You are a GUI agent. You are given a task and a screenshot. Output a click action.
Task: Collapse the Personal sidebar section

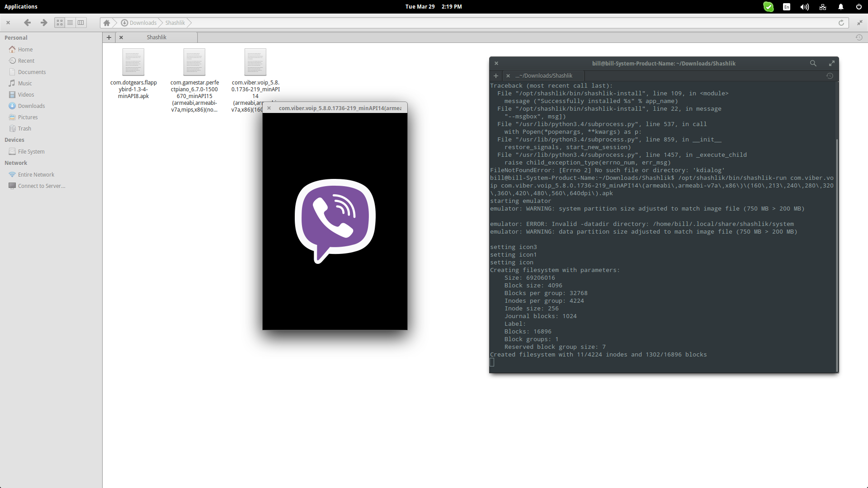16,38
